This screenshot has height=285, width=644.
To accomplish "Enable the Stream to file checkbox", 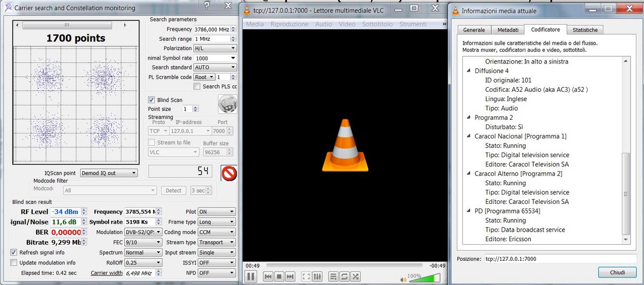I will click(151, 142).
